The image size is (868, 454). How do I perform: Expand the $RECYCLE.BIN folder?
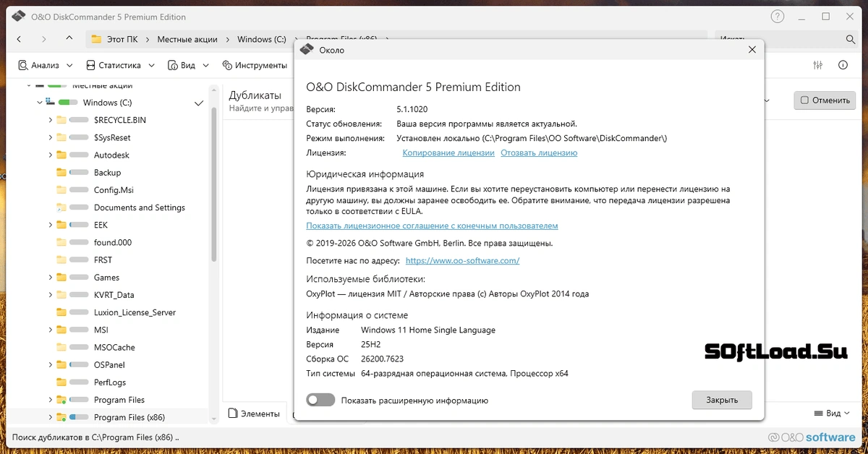[50, 120]
